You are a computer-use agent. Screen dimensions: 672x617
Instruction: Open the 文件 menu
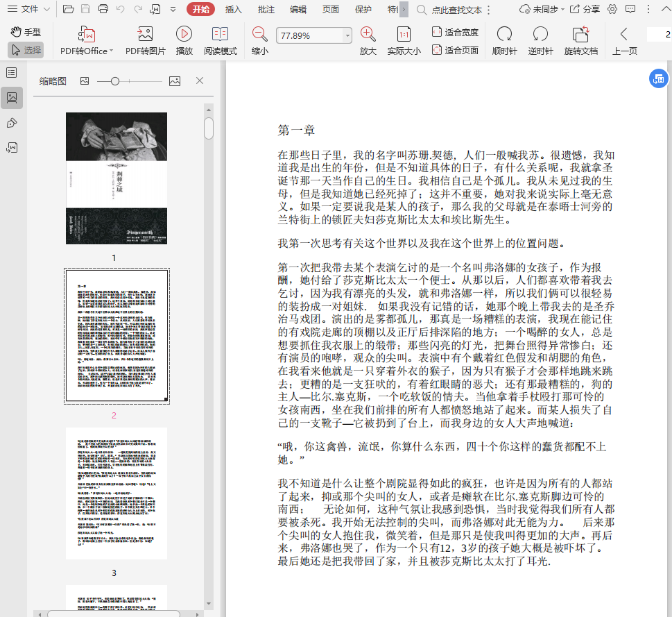pos(28,9)
